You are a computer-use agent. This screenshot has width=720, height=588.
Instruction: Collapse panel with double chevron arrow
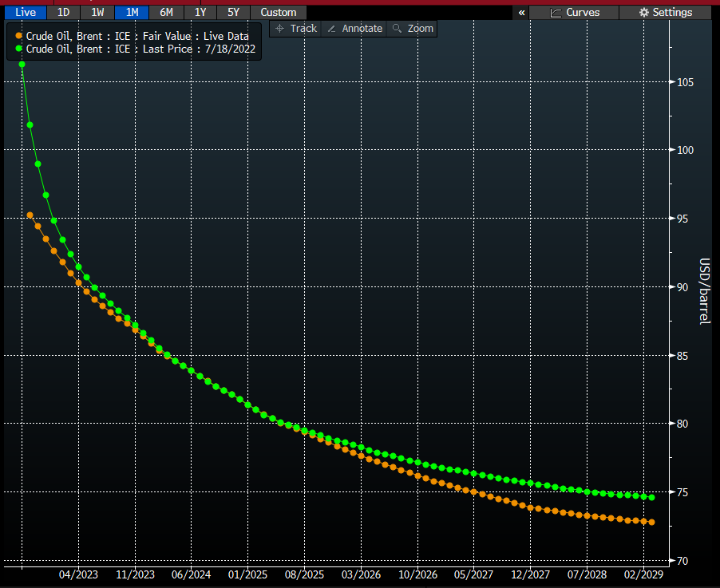[522, 13]
